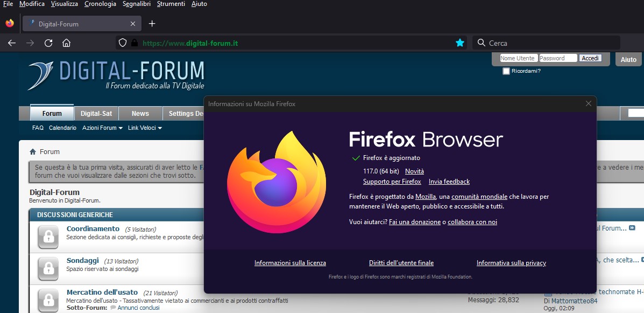Screen dimensions: 644x313
Task: Select the Forum navigation tab
Action: 52,113
